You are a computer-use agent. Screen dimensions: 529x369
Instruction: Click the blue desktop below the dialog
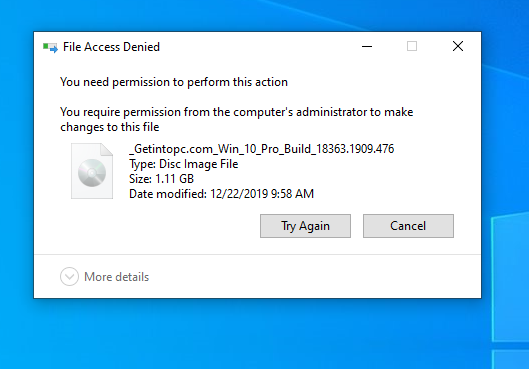[x=236, y=334]
